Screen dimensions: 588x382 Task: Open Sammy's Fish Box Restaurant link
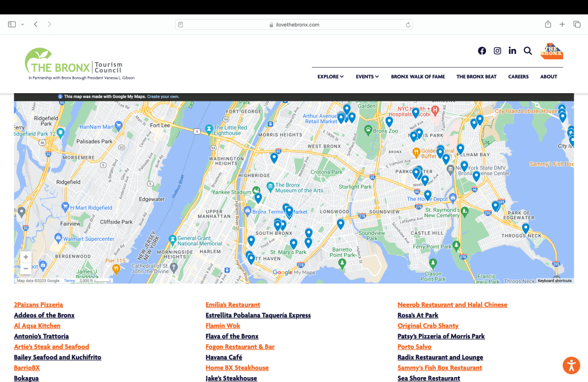[x=439, y=368]
